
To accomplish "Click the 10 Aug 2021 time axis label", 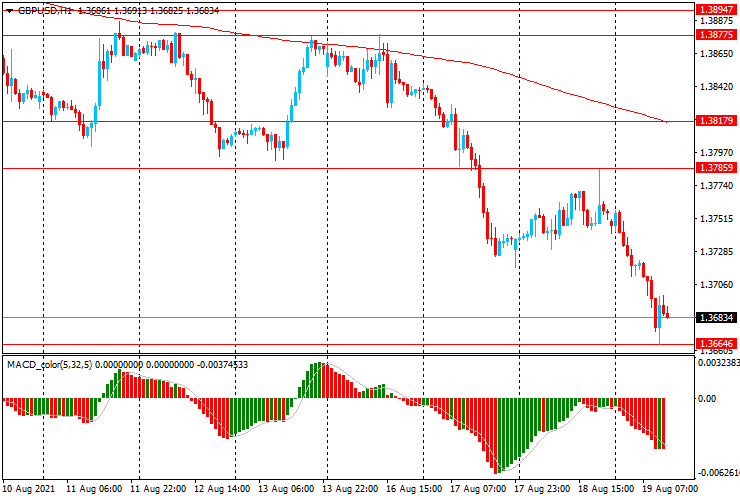I will pos(29,489).
